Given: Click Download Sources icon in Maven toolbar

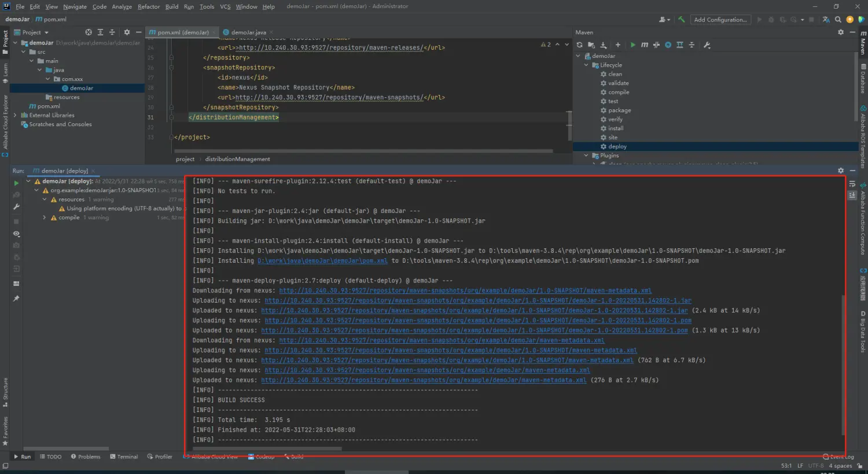Looking at the screenshot, I should pyautogui.click(x=604, y=45).
